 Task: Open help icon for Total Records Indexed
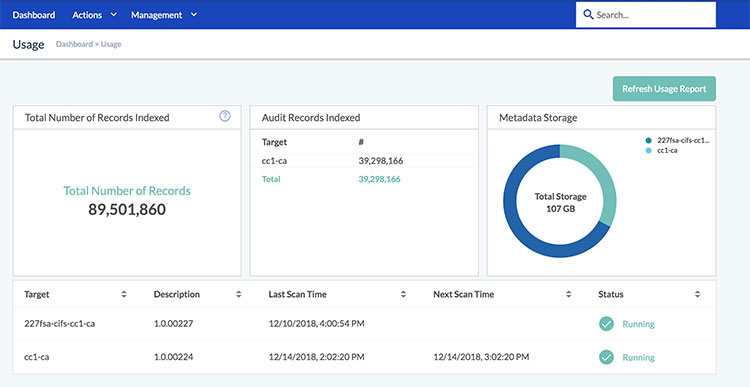pyautogui.click(x=225, y=116)
